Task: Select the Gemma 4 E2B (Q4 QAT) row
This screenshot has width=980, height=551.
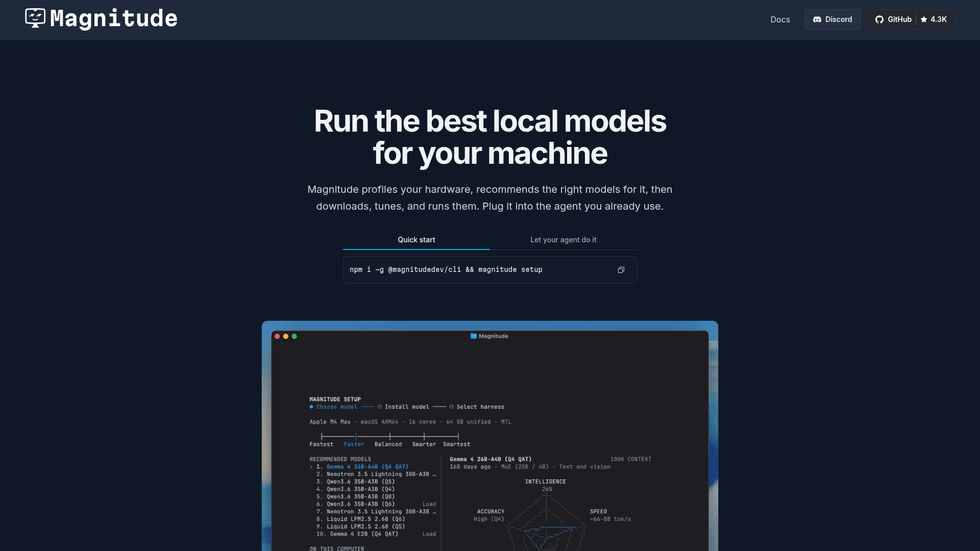Action: [373, 534]
